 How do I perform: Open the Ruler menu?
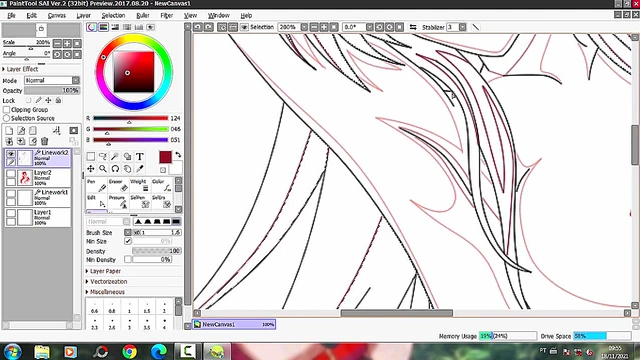click(142, 15)
